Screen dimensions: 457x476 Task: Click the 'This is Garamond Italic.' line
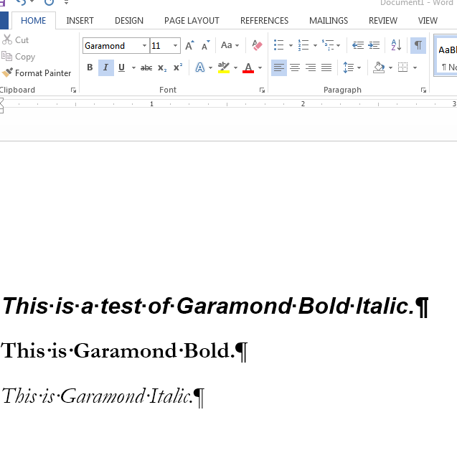point(103,396)
